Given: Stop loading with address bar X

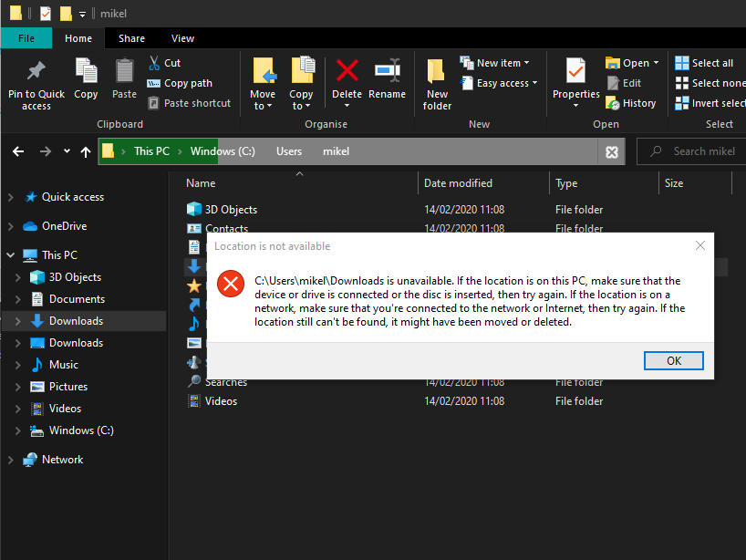Looking at the screenshot, I should click(x=612, y=151).
